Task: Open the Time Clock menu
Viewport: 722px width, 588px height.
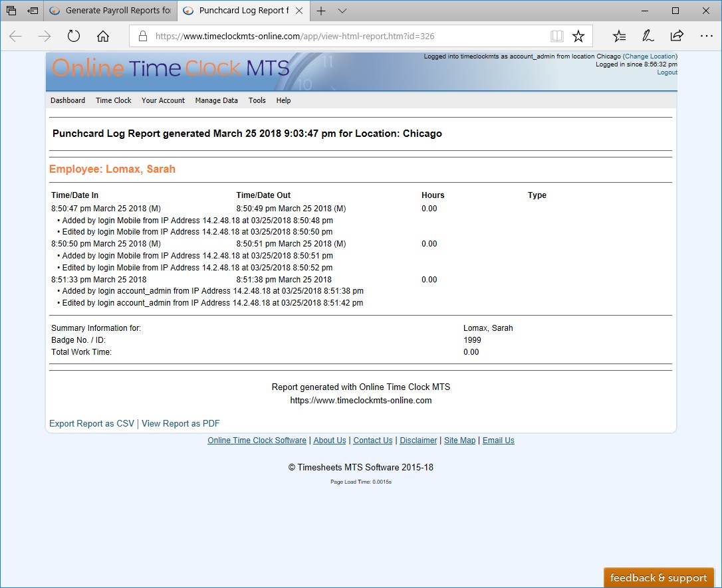Action: coord(114,100)
